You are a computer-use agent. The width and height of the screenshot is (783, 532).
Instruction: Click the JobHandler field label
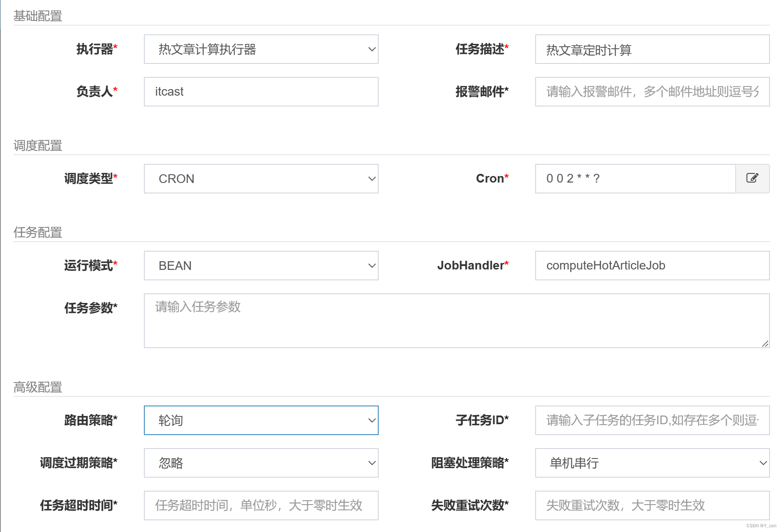point(473,266)
